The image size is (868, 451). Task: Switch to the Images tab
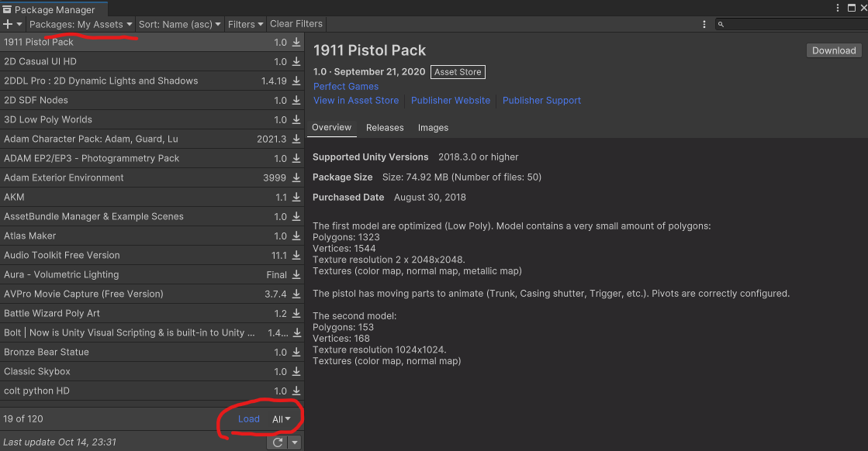433,128
